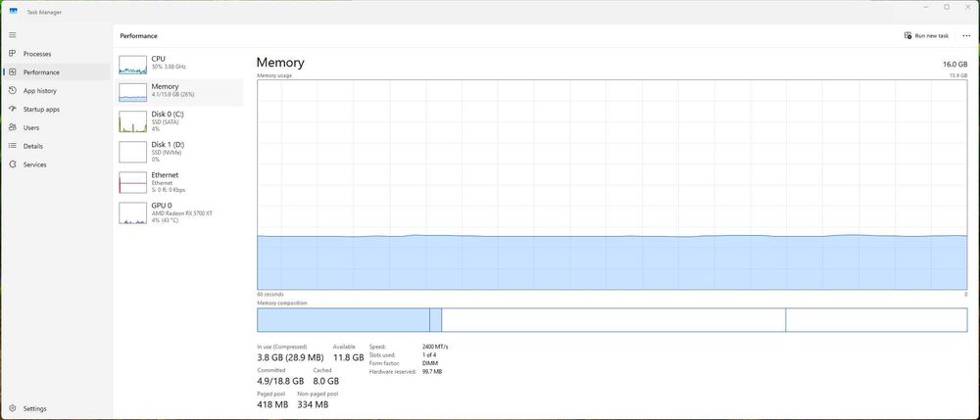Select the CPU 50% 3.88 GHz entry
Screen dimensions: 980x420
point(180,63)
